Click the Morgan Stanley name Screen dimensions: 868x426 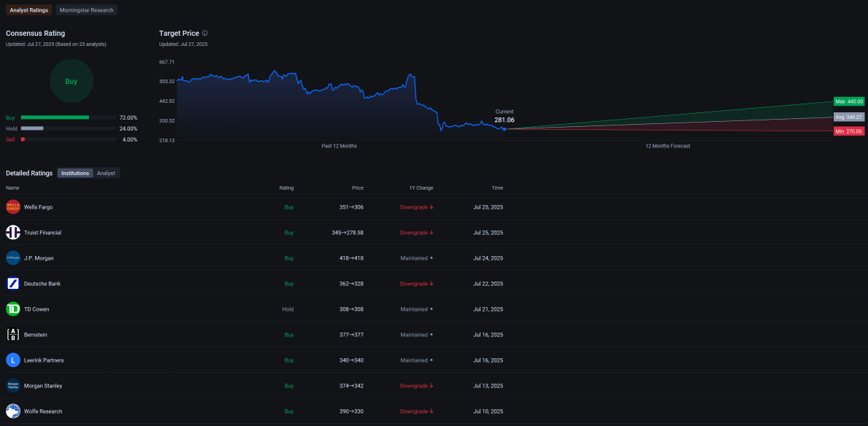click(x=43, y=386)
